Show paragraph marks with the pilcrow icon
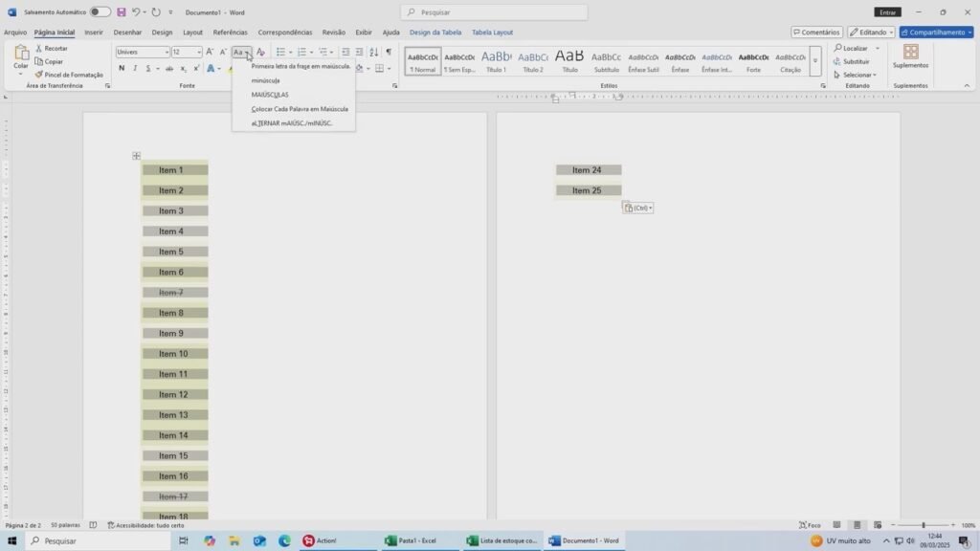The image size is (980, 551). (389, 52)
